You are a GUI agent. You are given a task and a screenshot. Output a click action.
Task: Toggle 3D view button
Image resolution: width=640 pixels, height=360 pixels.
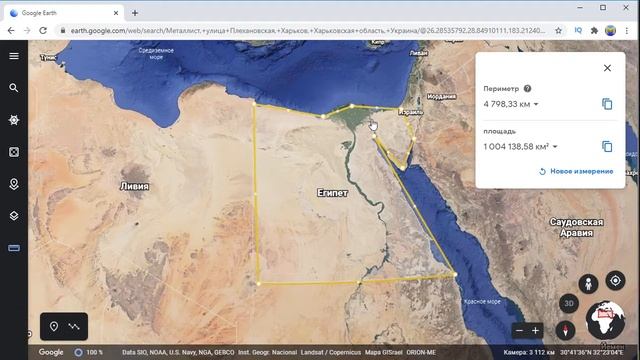569,304
